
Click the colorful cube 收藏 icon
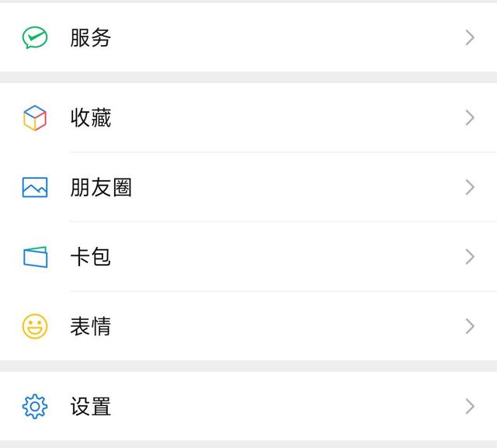[x=35, y=118]
